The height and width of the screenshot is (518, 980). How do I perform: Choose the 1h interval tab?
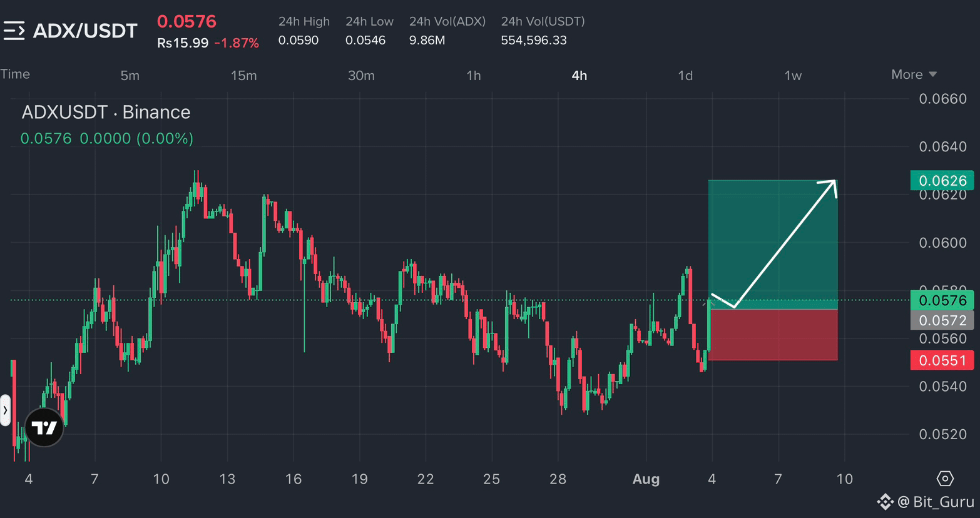click(x=474, y=76)
